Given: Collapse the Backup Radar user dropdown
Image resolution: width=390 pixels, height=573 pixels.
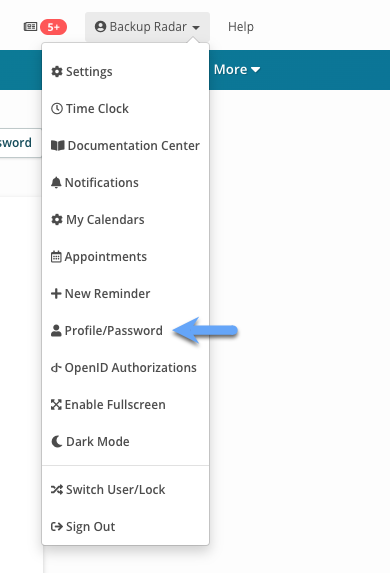Looking at the screenshot, I should (x=147, y=27).
